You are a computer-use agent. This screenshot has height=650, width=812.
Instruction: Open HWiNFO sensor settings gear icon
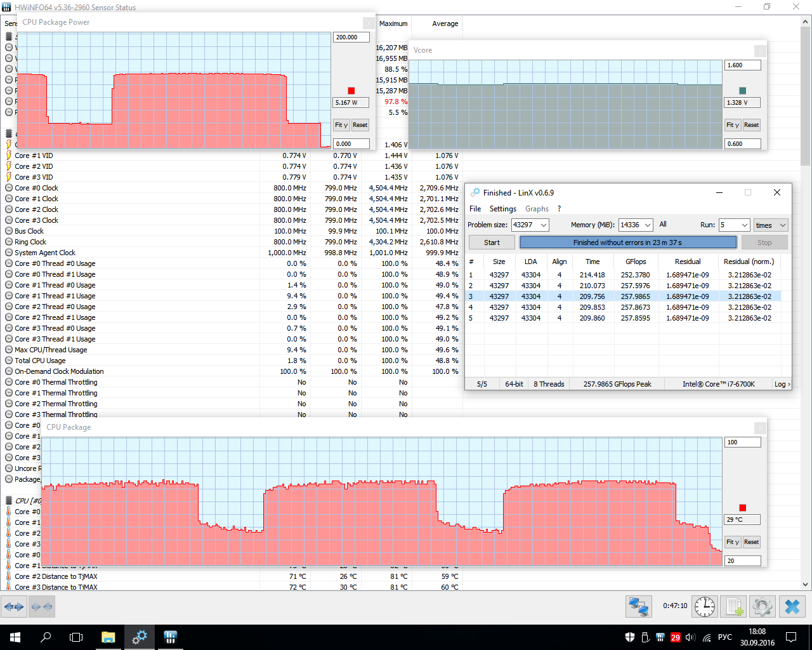pyautogui.click(x=763, y=607)
